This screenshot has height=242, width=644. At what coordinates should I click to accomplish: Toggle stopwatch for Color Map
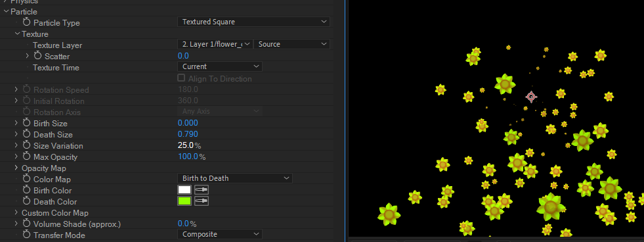(x=27, y=179)
